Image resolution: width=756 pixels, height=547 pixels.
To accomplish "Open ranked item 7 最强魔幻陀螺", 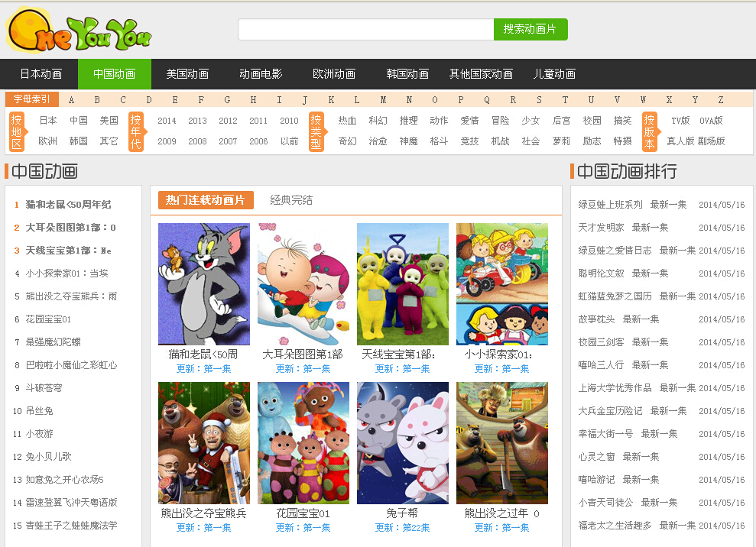I will [53, 342].
